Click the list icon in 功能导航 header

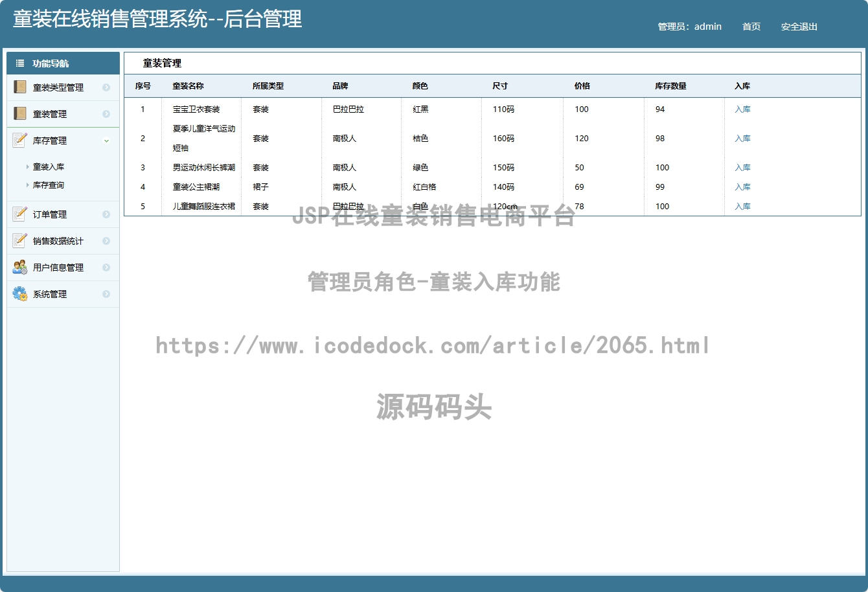(x=20, y=63)
